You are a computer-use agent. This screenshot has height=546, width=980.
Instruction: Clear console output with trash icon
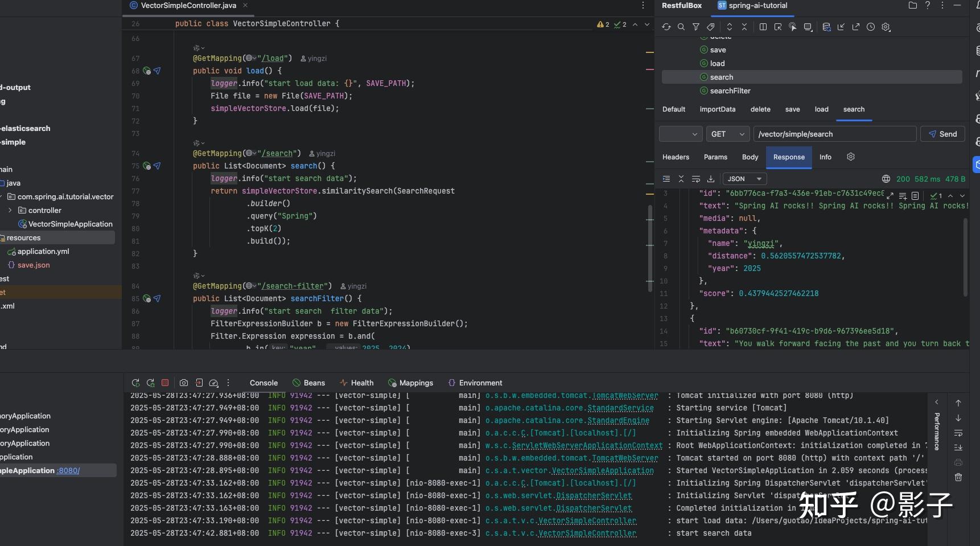(958, 477)
